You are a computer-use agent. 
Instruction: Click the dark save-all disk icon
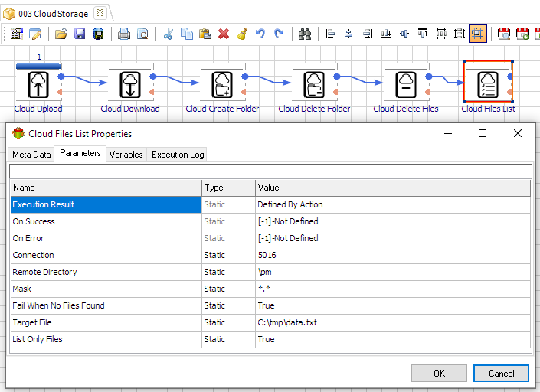pyautogui.click(x=98, y=34)
